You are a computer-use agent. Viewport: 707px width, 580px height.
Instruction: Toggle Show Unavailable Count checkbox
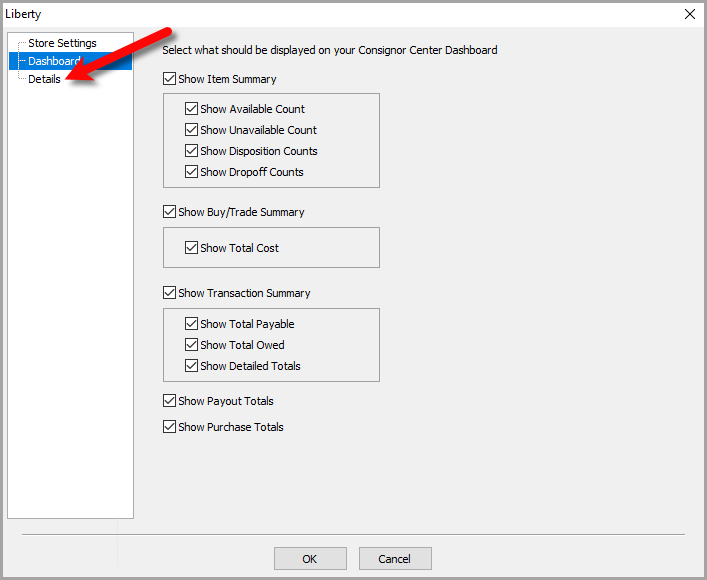(x=191, y=130)
